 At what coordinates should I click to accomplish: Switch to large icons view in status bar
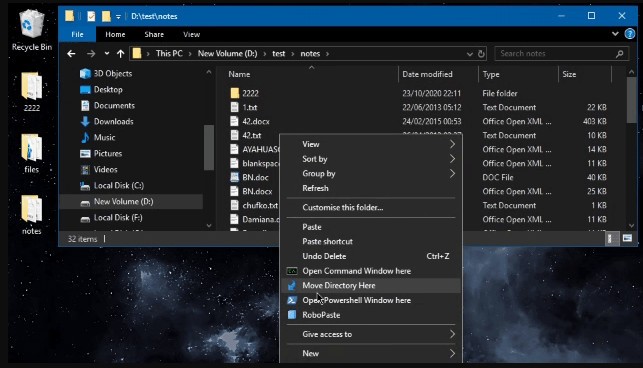click(627, 238)
